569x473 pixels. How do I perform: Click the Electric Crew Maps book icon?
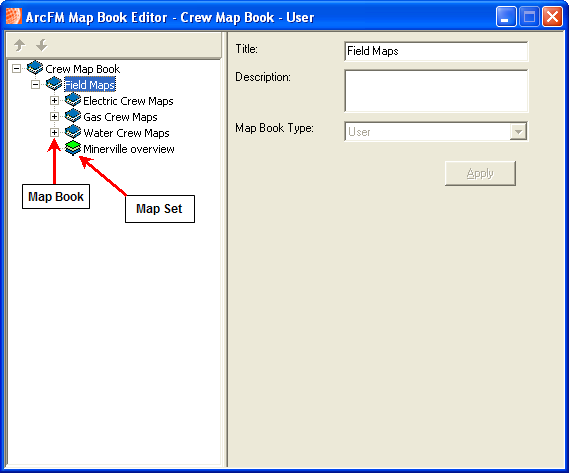(73, 100)
